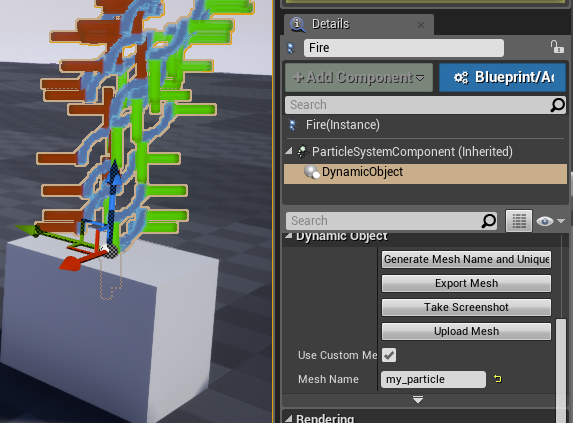This screenshot has width=573, height=423.
Task: Expand advanced options arrow under Mesh Name
Action: [418, 399]
